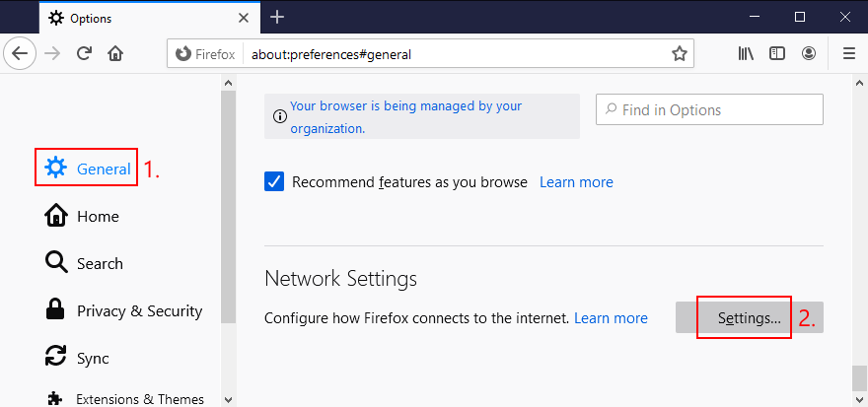Go to the Firefox home page

(116, 54)
